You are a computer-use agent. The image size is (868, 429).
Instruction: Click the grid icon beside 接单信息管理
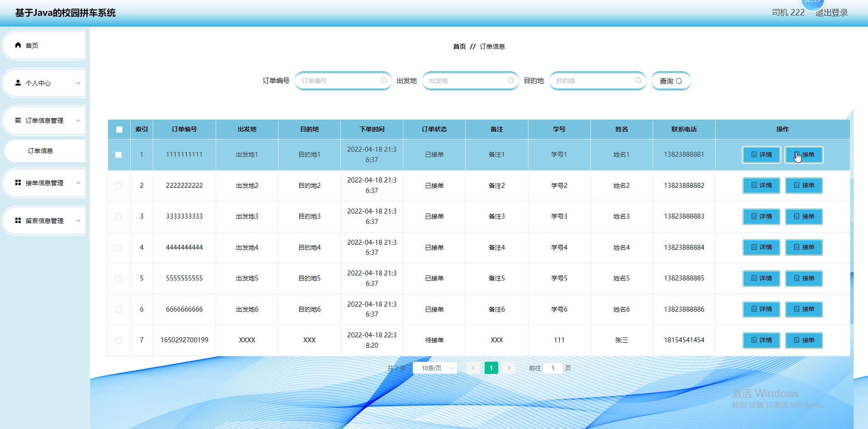coord(18,182)
